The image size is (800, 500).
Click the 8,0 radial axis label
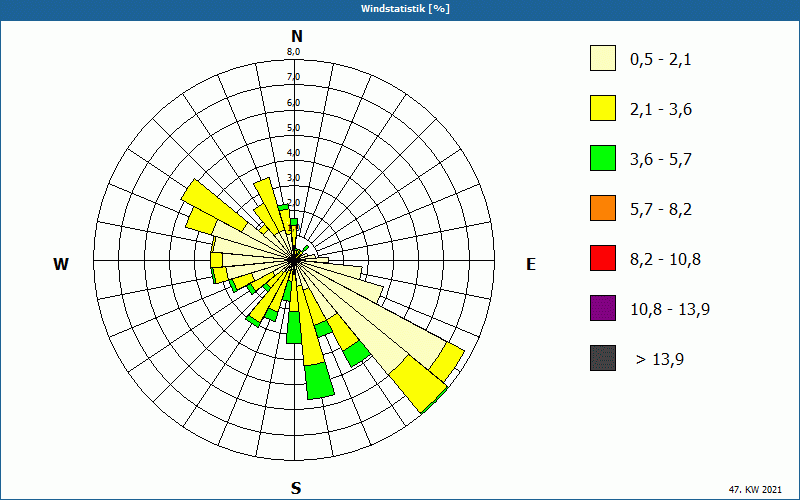pos(293,52)
